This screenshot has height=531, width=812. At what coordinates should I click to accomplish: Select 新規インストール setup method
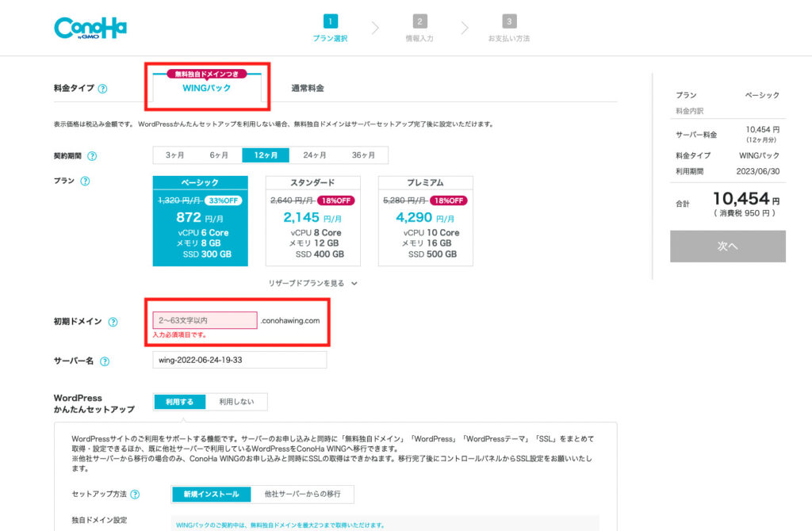click(211, 495)
